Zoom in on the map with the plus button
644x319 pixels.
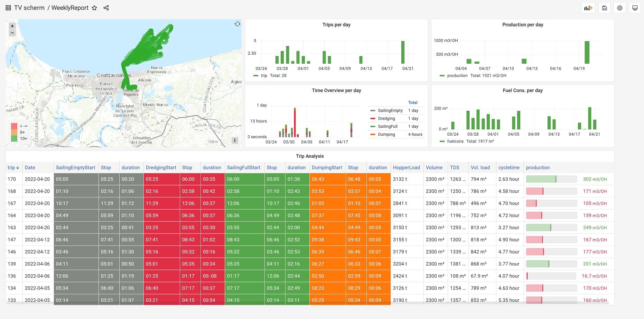[x=12, y=26]
